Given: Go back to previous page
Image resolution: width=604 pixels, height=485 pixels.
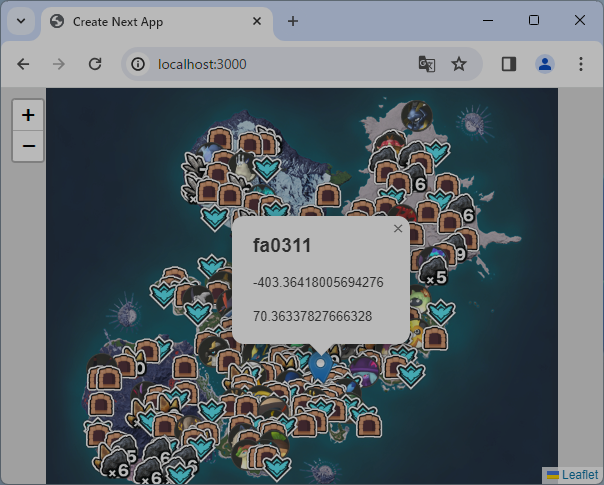Looking at the screenshot, I should pos(23,64).
